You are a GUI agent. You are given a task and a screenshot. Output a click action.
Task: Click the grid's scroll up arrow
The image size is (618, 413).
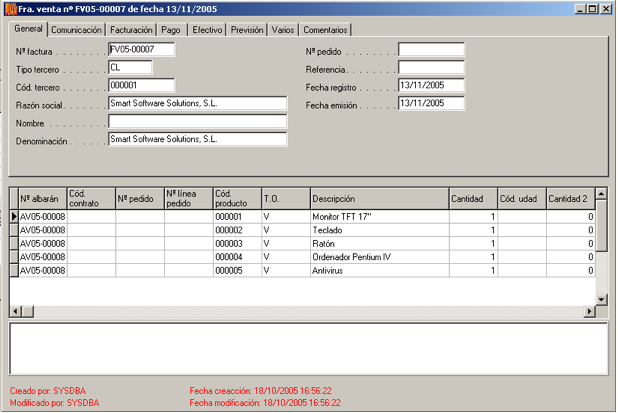click(x=601, y=193)
